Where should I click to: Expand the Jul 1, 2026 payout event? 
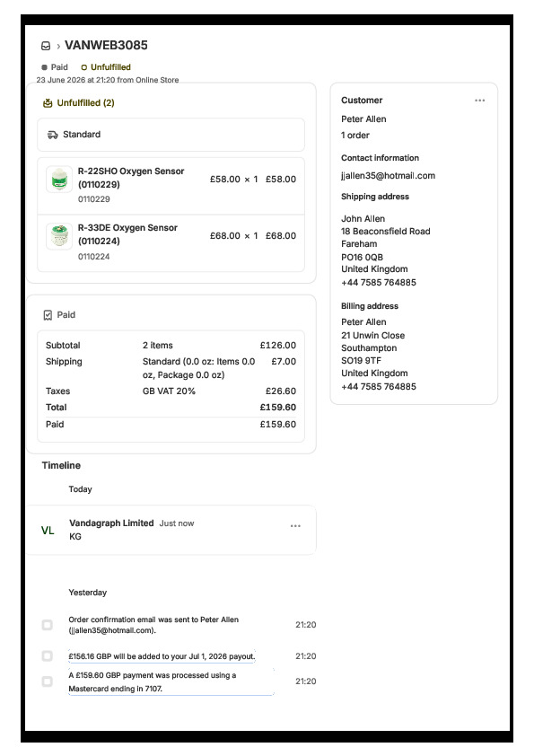[x=162, y=656]
